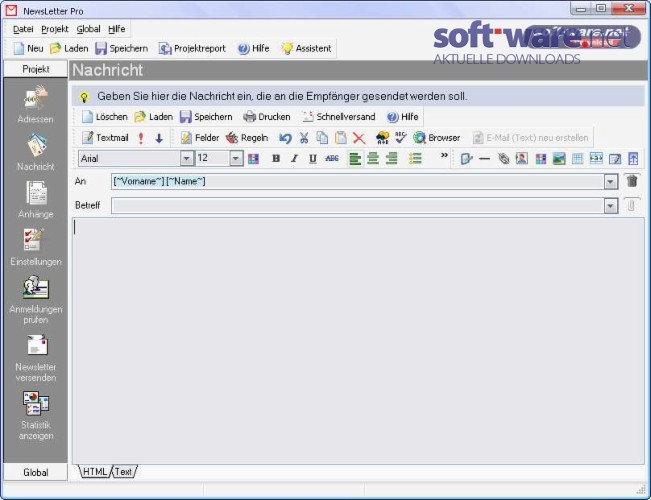Open Newsletter versenden in sidebar
Image resolution: width=651 pixels, height=500 pixels.
coord(36,358)
